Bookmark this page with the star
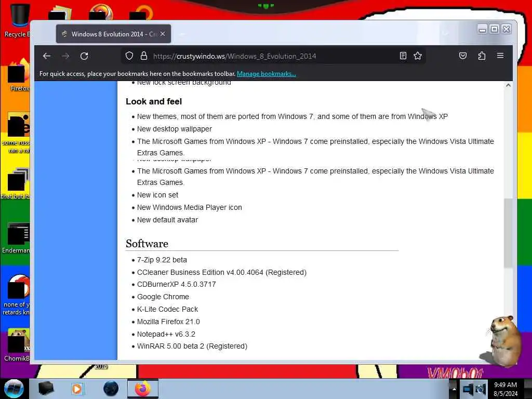532x399 pixels. [418, 56]
